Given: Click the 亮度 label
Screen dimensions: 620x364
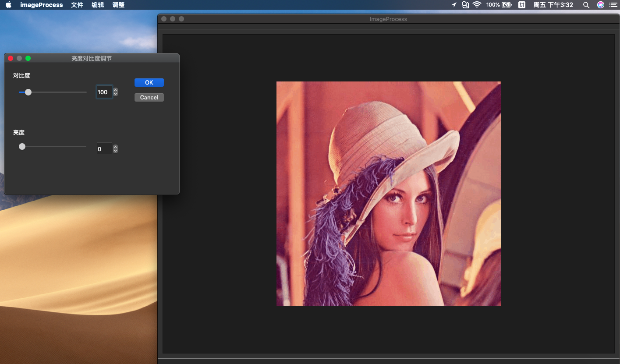Looking at the screenshot, I should [x=19, y=132].
